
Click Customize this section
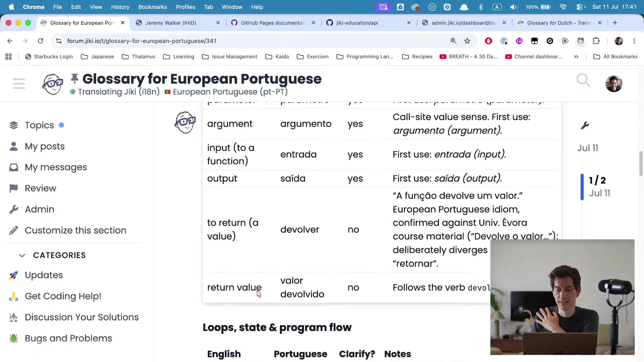76,230
